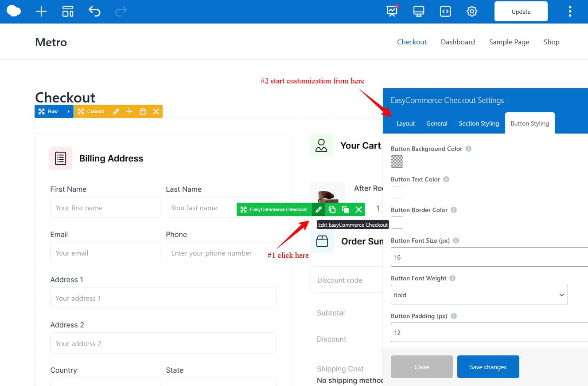Edit the Column via the pencil icon
The image size is (588, 386).
(116, 111)
